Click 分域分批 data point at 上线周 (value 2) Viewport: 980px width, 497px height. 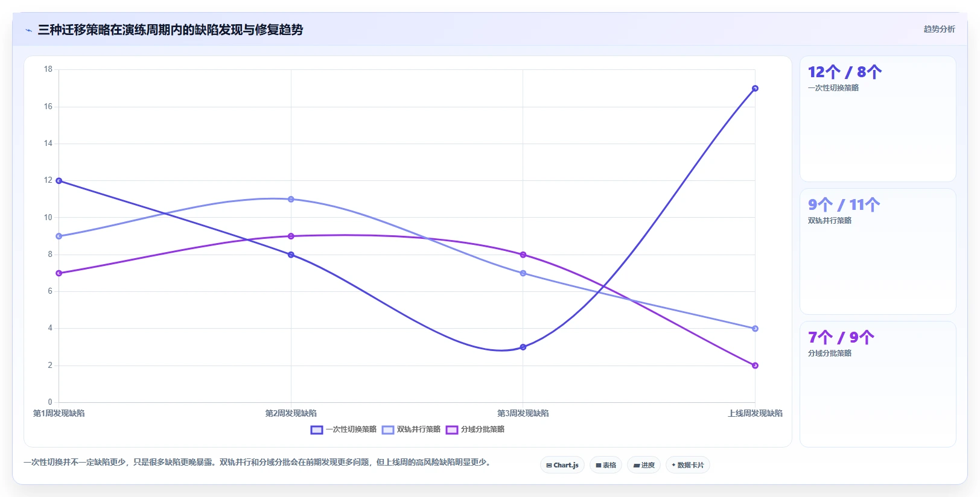pyautogui.click(x=755, y=366)
